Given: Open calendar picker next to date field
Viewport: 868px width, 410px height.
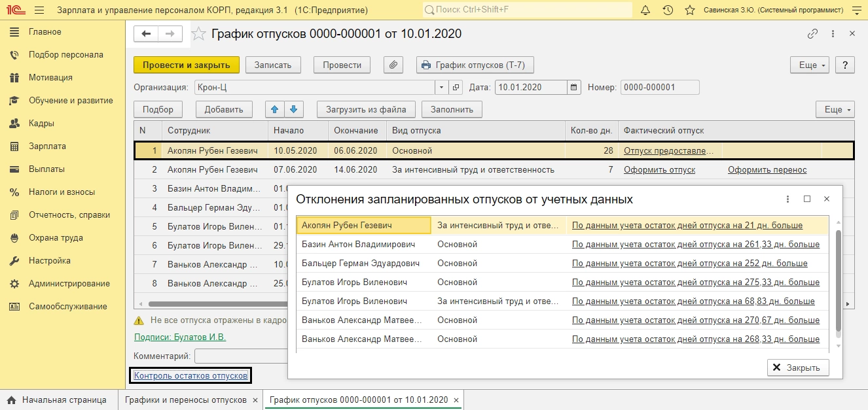Looking at the screenshot, I should [x=574, y=88].
